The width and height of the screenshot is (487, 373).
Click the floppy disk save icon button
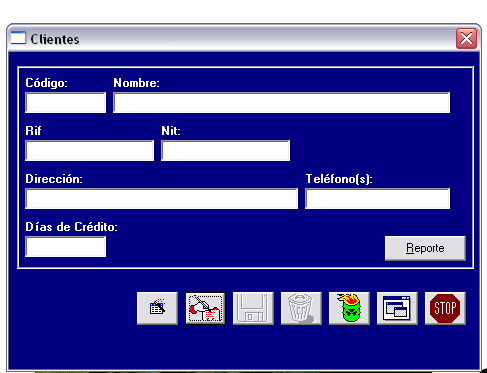pyautogui.click(x=253, y=308)
